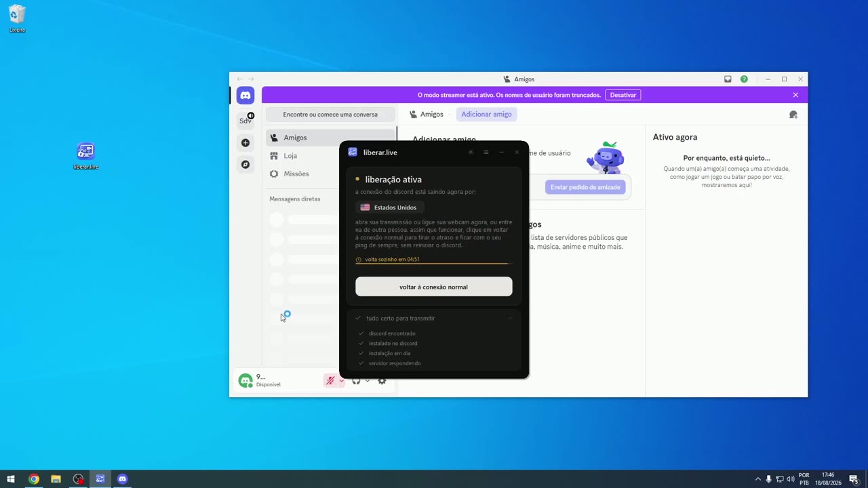Click the POR PTB language indicator
Screen dimensions: 868x488
[x=804, y=479]
